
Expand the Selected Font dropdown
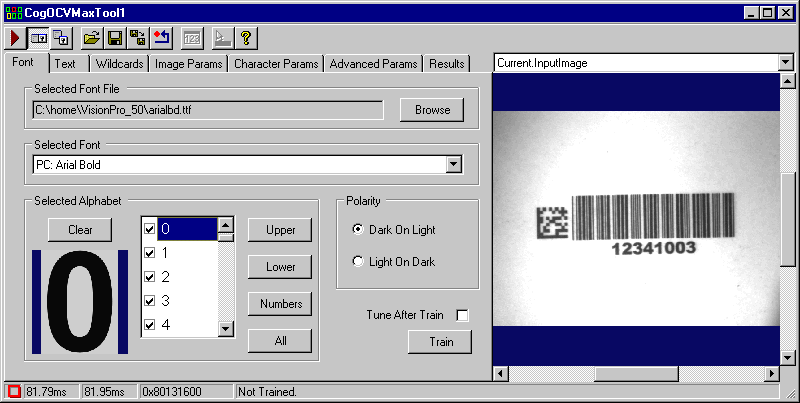point(454,165)
